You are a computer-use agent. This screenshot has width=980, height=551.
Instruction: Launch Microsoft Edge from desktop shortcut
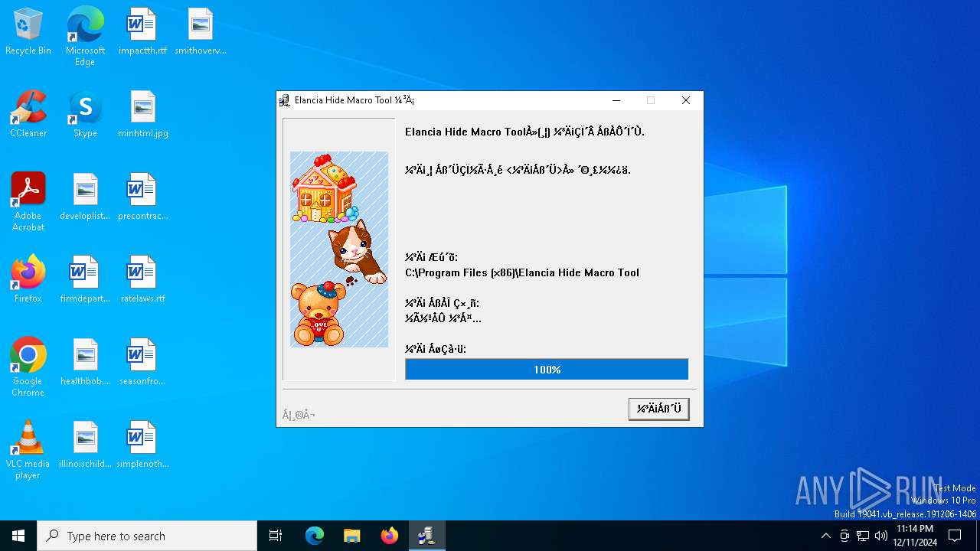pos(85,37)
